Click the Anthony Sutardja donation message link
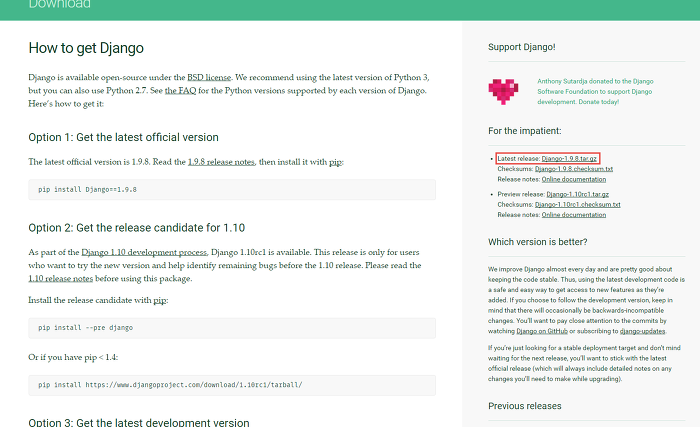700x427 pixels. (595, 92)
